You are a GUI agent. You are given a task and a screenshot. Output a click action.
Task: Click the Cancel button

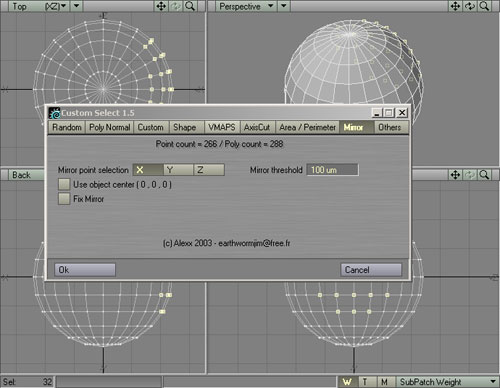(371, 270)
